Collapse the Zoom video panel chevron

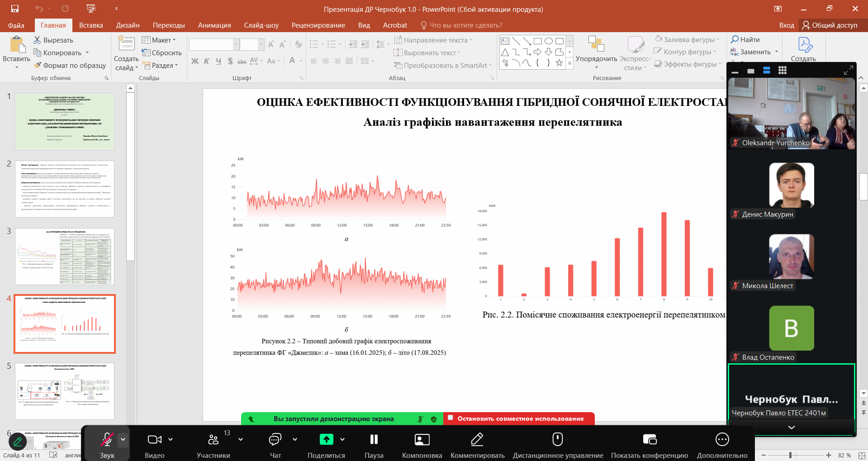click(x=791, y=427)
